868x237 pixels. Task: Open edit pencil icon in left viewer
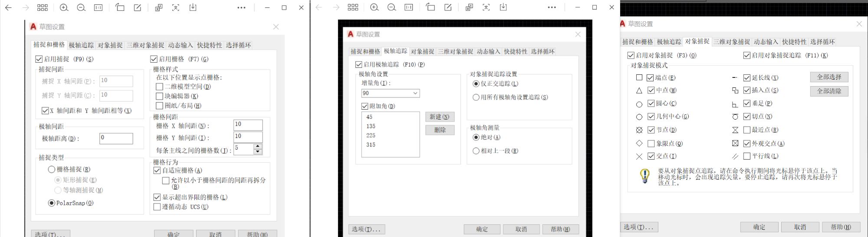point(138,7)
